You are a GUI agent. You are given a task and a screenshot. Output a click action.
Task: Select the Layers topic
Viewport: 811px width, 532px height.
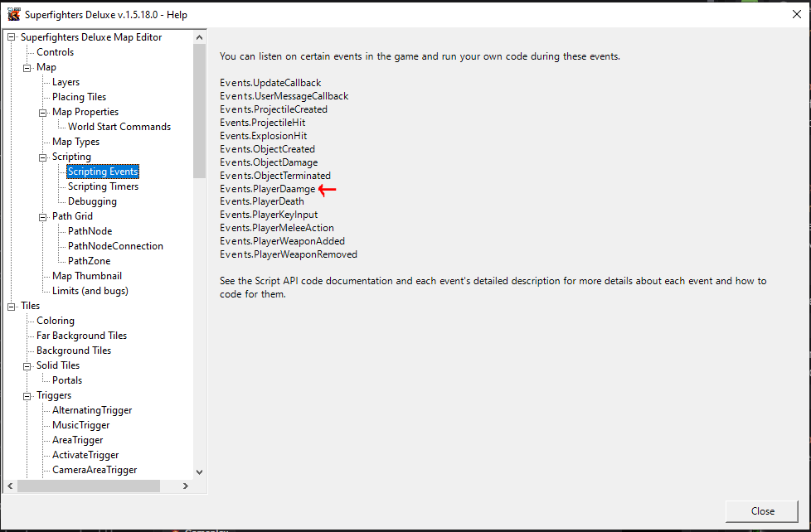[66, 82]
